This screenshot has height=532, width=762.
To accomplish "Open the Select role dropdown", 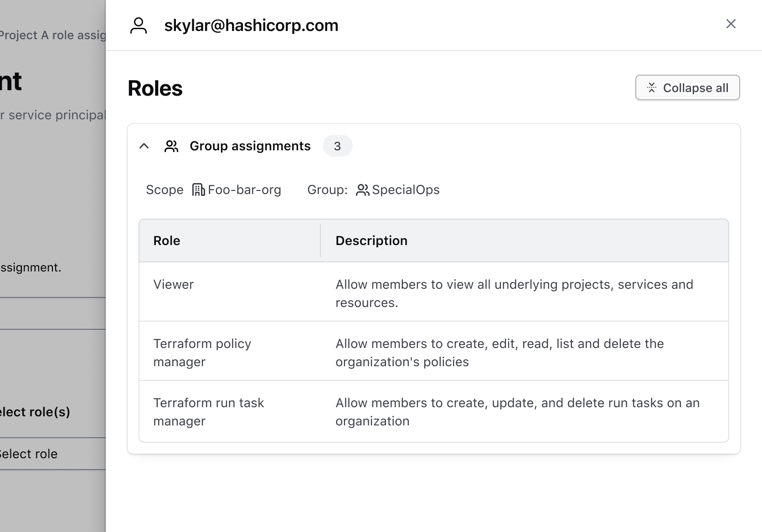I will pyautogui.click(x=28, y=454).
